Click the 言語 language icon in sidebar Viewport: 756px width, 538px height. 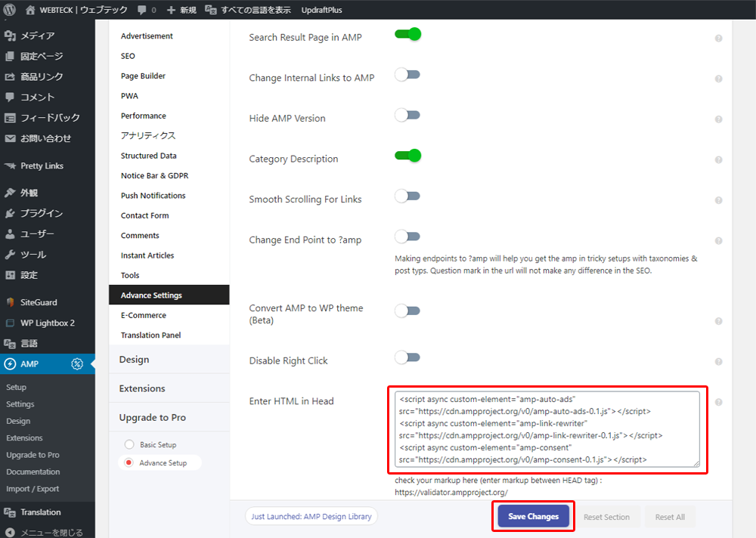click(x=10, y=343)
